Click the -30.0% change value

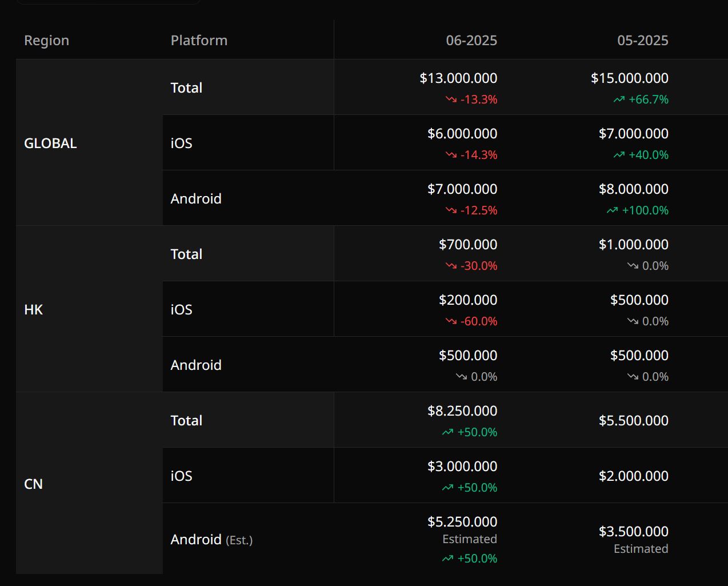tap(479, 266)
